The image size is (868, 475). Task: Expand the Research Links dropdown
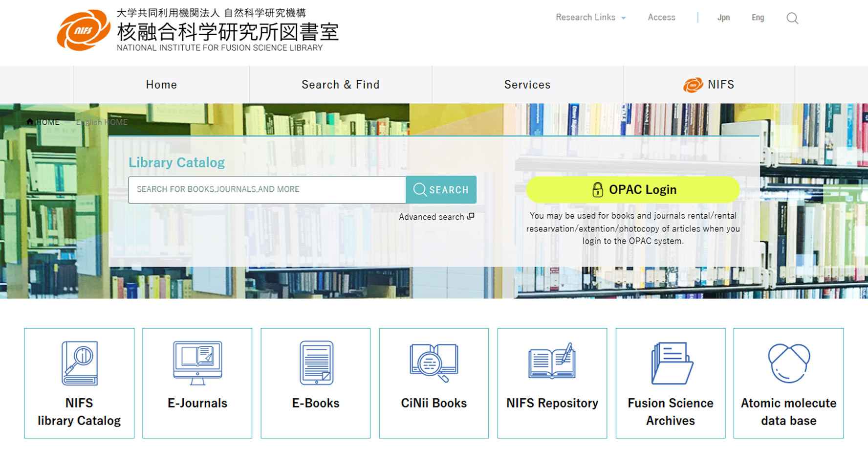[590, 18]
